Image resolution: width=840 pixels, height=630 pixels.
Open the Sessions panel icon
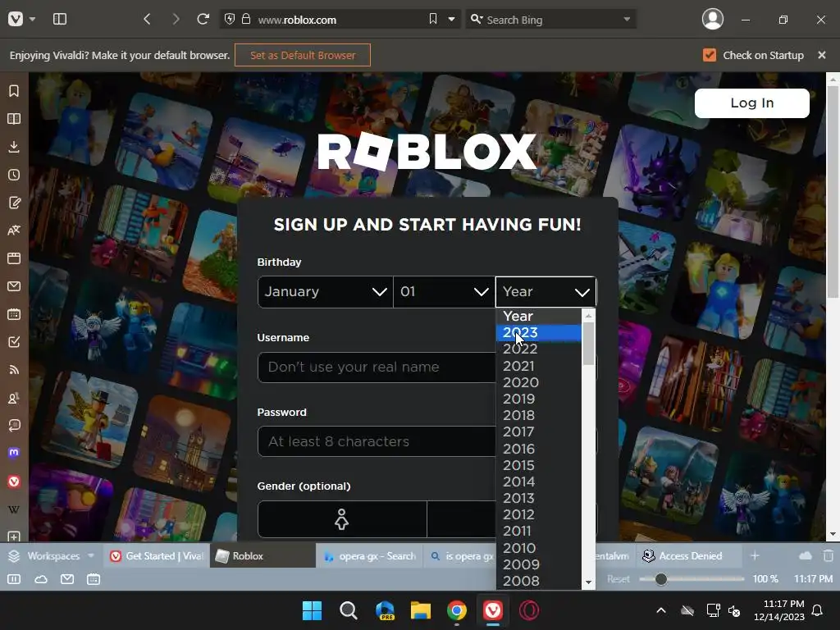tap(14, 426)
